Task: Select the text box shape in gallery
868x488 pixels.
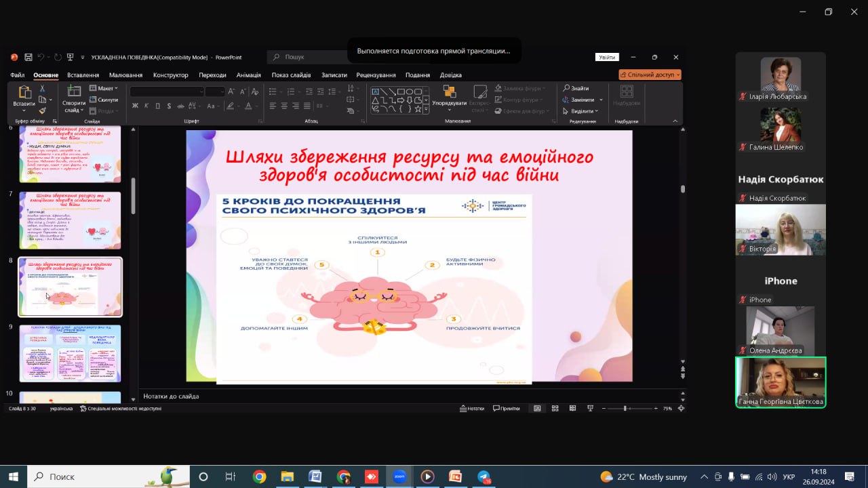Action: click(375, 91)
